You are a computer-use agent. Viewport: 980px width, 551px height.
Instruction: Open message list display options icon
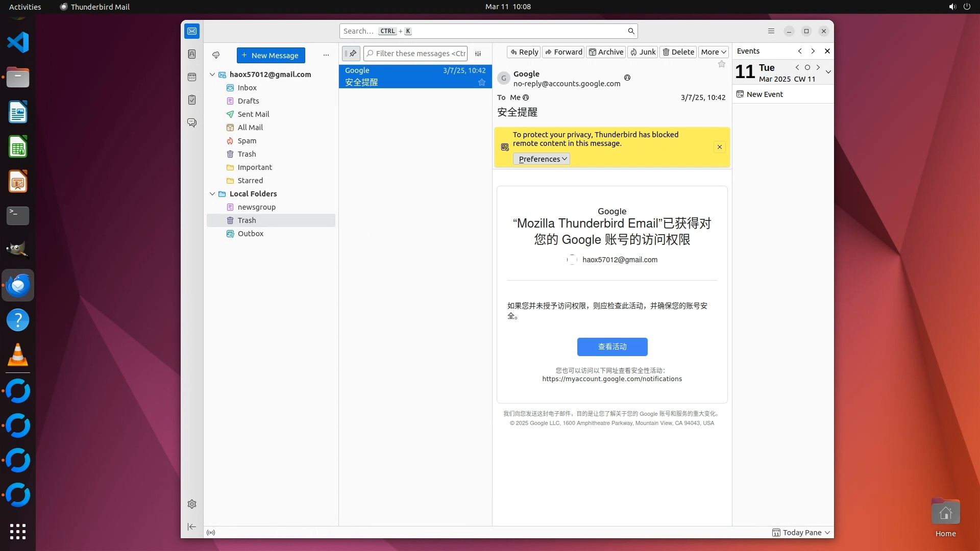[478, 54]
